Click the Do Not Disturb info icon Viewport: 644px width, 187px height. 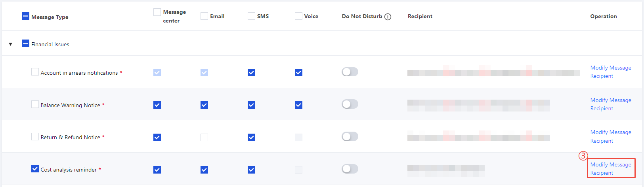point(388,17)
